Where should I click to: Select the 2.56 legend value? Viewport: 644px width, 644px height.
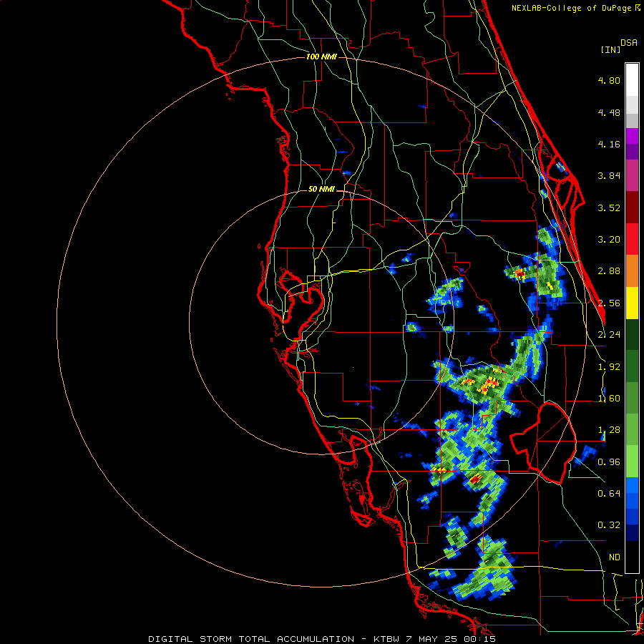click(609, 303)
